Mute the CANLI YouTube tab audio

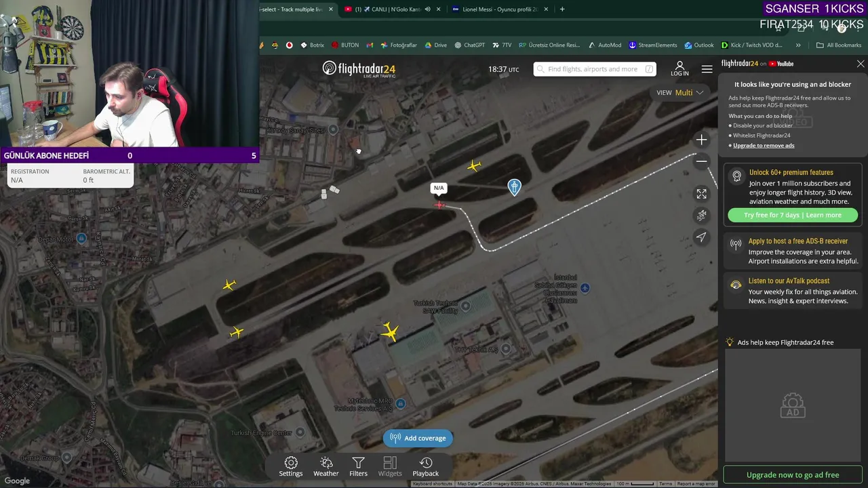point(427,9)
